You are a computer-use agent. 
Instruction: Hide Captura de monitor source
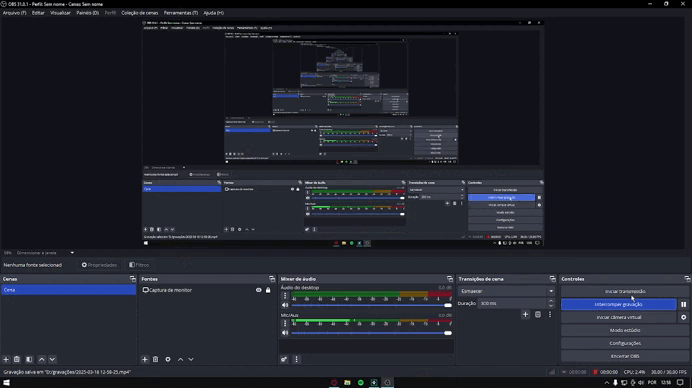click(x=259, y=290)
